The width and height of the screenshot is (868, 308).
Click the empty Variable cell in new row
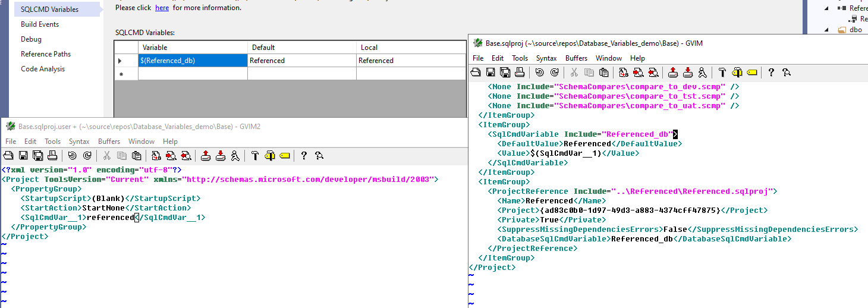coord(193,74)
